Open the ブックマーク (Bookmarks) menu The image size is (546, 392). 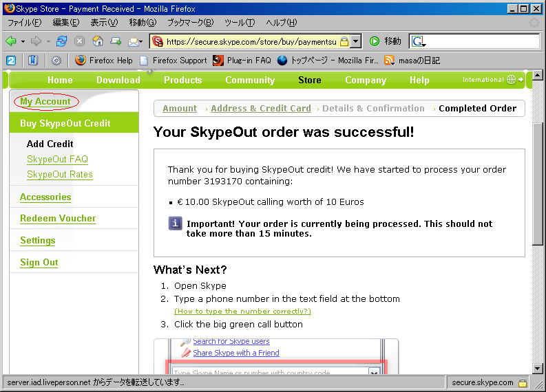[190, 23]
